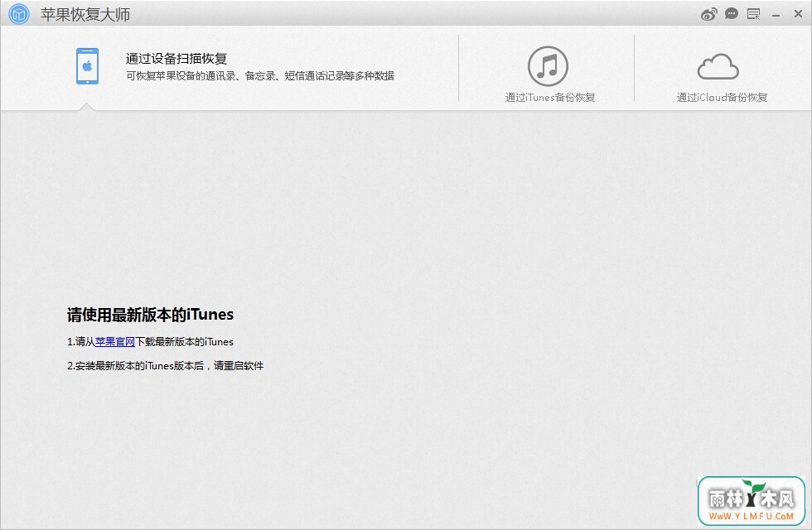Image resolution: width=812 pixels, height=530 pixels.
Task: Click the blue app logo in title bar
Action: tap(19, 14)
